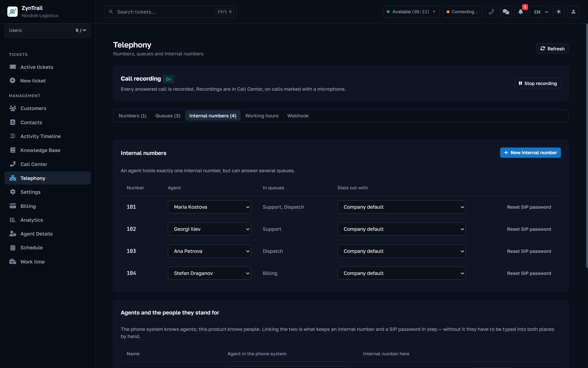588x368 pixels.
Task: Open Analytics page
Action: coord(48,220)
